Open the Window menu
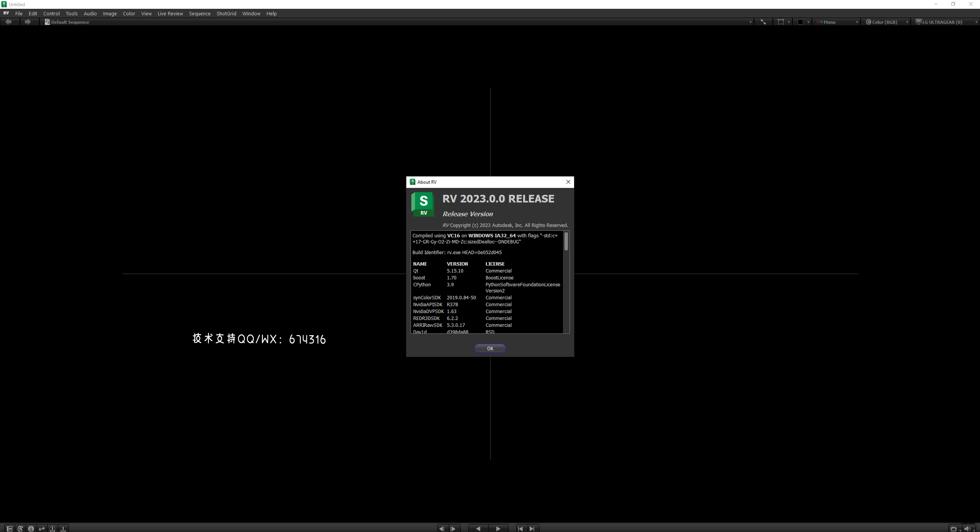 pos(251,13)
